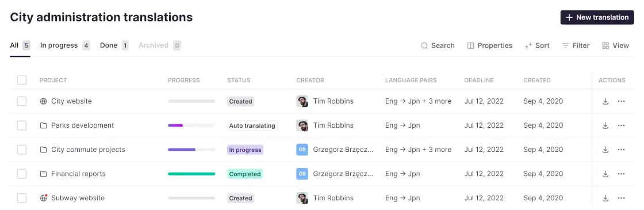Download the Financial reports translation
Viewport: 644px width, 210px height.
[x=605, y=174]
